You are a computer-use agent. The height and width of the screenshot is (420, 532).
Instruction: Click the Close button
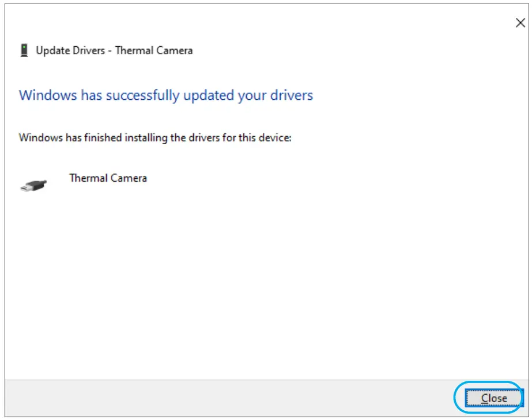coord(495,398)
